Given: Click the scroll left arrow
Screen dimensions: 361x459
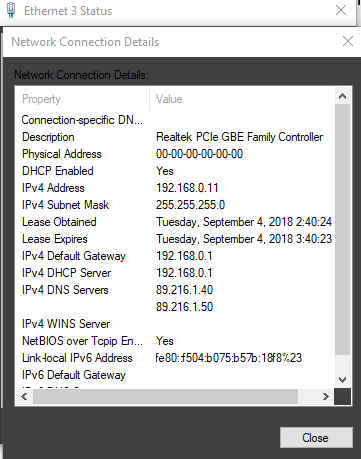Looking at the screenshot, I should [24, 396].
